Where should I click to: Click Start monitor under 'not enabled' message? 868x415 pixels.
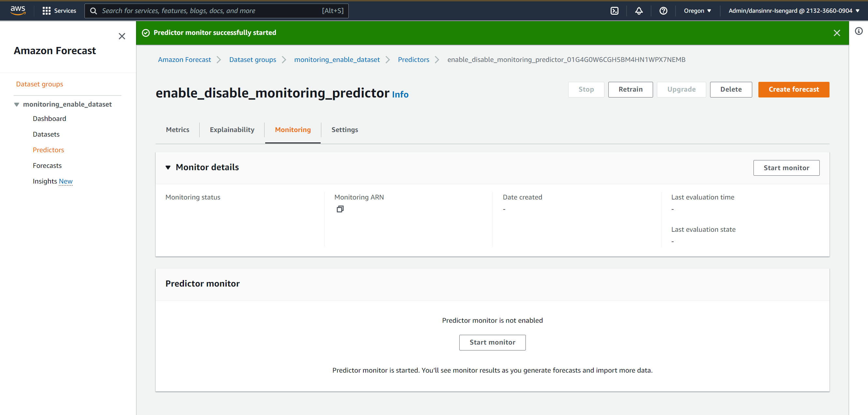click(x=492, y=342)
